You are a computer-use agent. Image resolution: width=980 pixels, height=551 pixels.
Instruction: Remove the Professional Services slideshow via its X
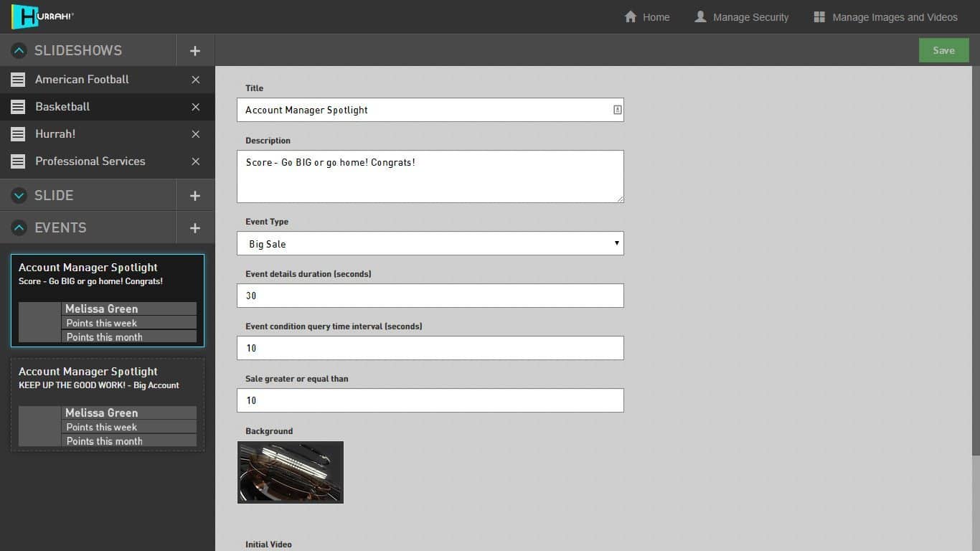coord(195,161)
